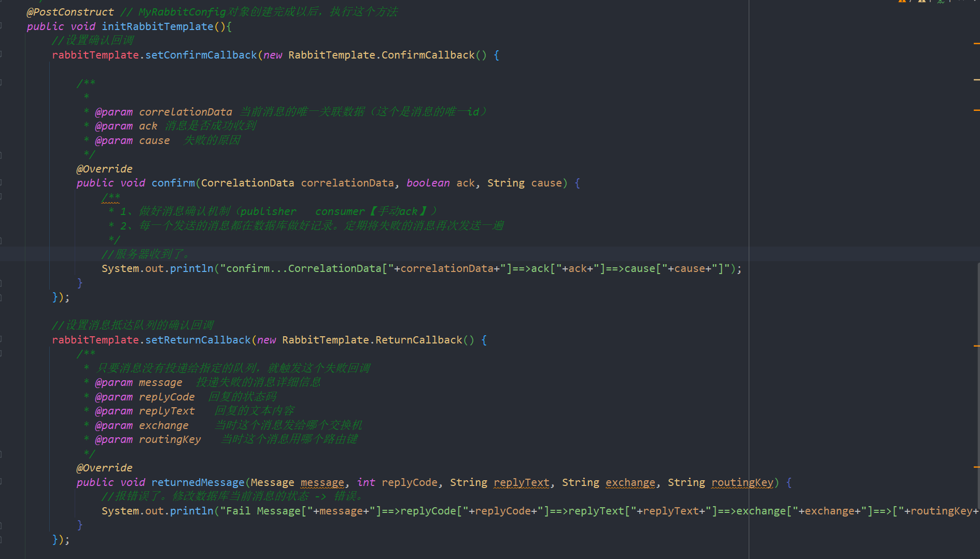
Task: Place cursor on @PostConstruct annotation
Action: click(x=70, y=12)
